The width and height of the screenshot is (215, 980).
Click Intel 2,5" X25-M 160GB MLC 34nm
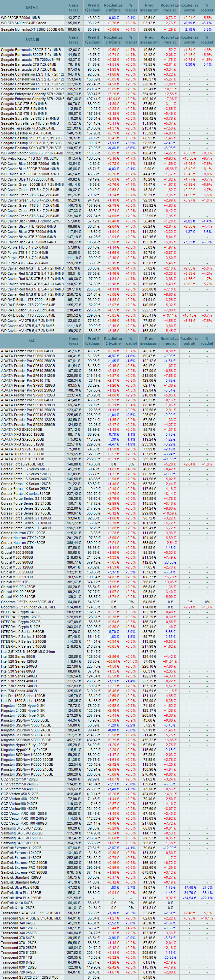tap(28, 652)
